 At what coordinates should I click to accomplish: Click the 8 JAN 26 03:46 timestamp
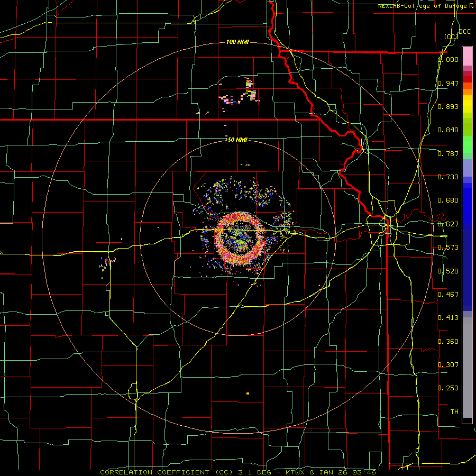[343, 472]
